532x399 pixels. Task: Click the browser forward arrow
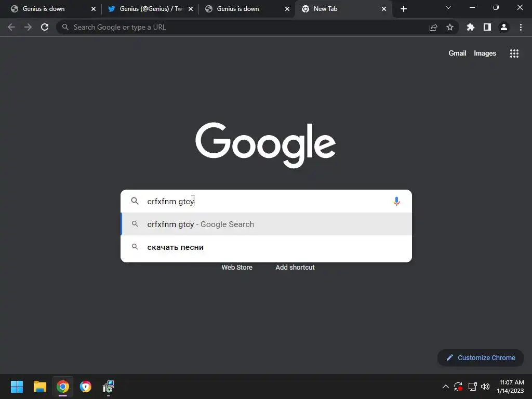click(28, 27)
